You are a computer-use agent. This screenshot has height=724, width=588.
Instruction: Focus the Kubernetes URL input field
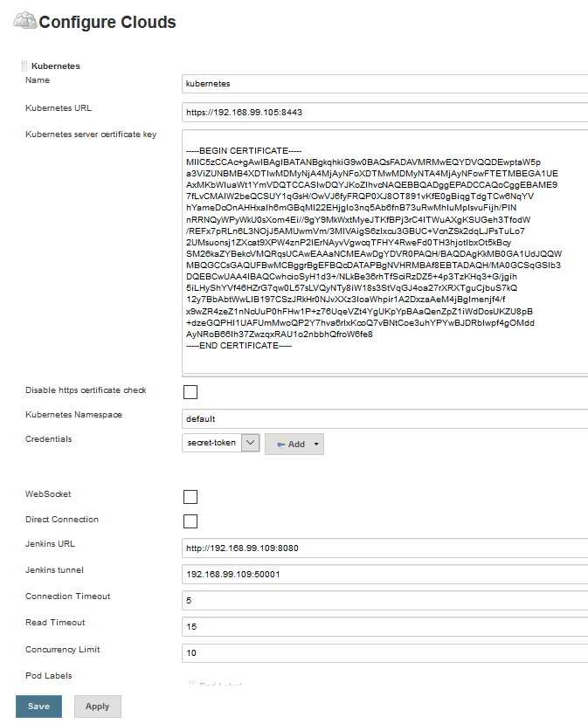pos(384,112)
